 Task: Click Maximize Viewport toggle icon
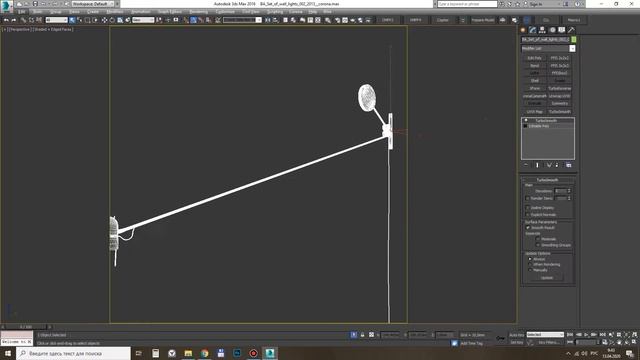[x=634, y=342]
